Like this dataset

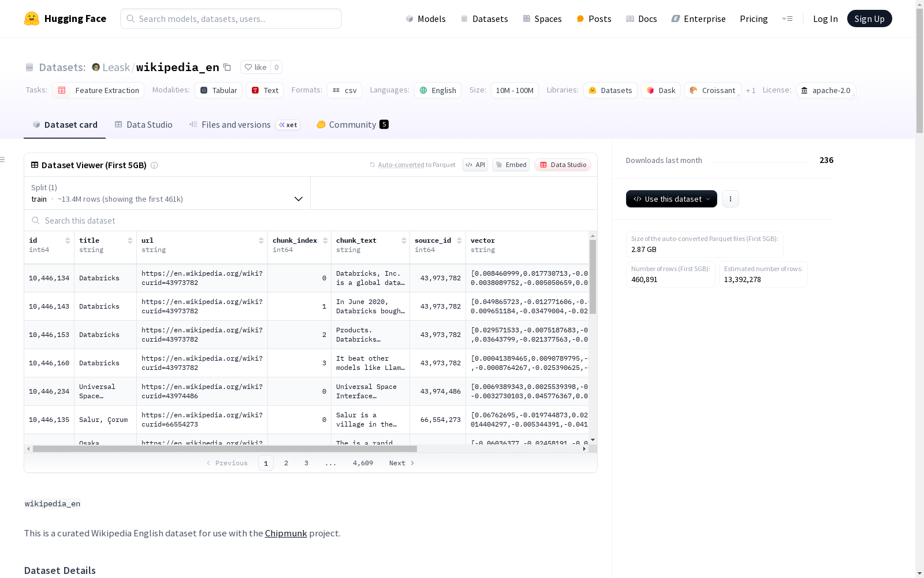(255, 67)
